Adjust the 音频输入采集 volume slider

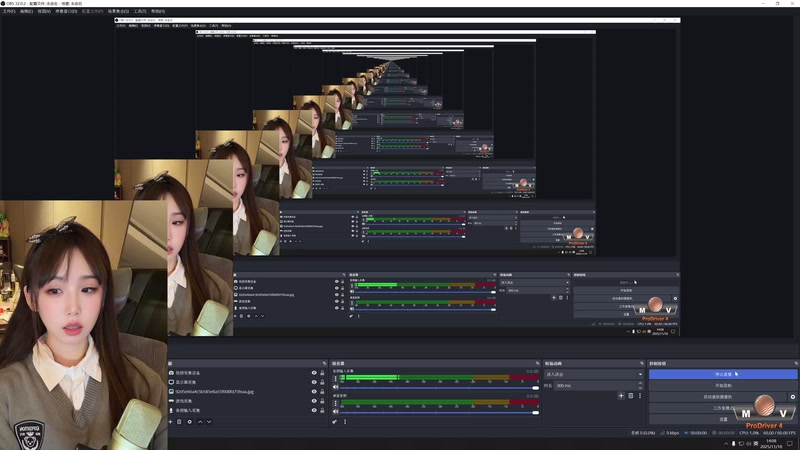(x=439, y=388)
